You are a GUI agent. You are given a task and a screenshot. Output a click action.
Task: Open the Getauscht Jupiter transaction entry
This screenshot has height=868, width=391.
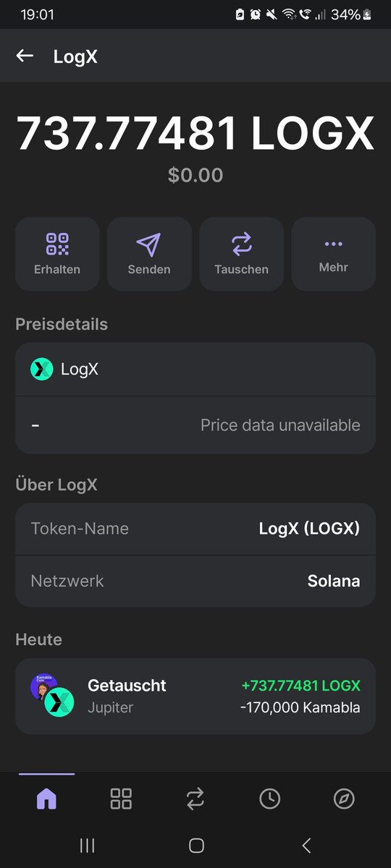pyautogui.click(x=195, y=696)
